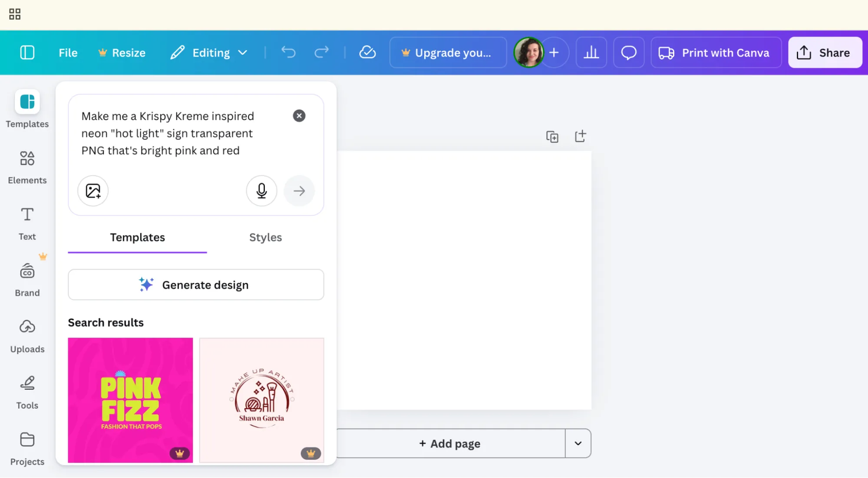Image resolution: width=868 pixels, height=478 pixels.
Task: Expand the Add page options chevron
Action: [578, 443]
